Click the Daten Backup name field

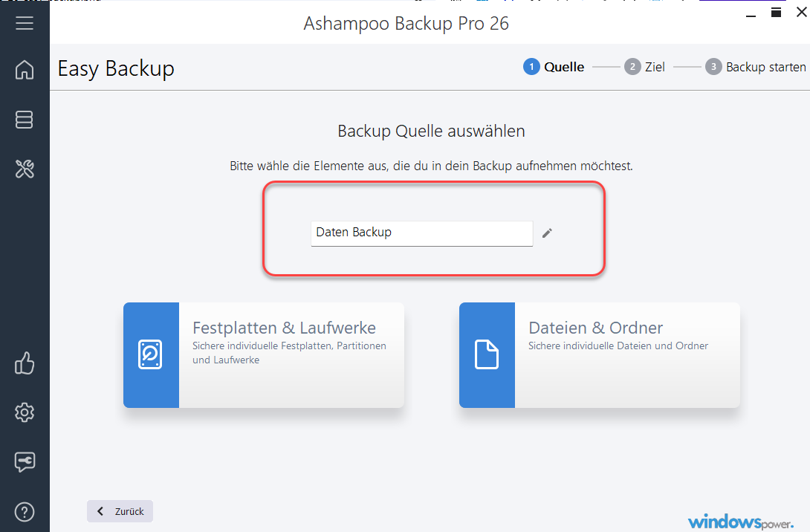[421, 233]
